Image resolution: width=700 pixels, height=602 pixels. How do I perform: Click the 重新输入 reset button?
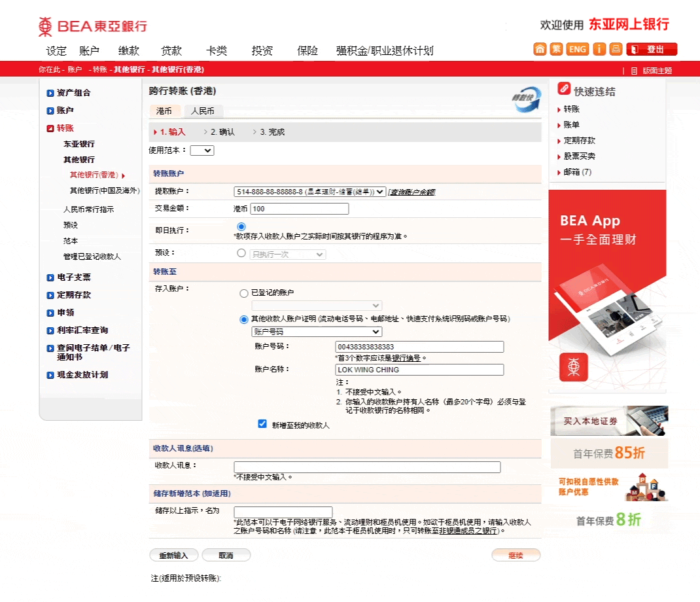click(173, 555)
